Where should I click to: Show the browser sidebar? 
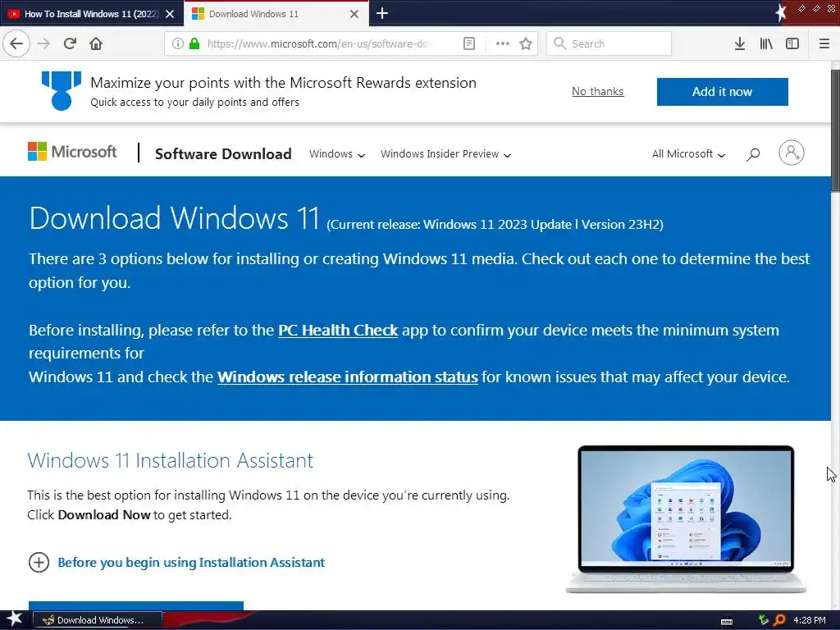coord(792,43)
